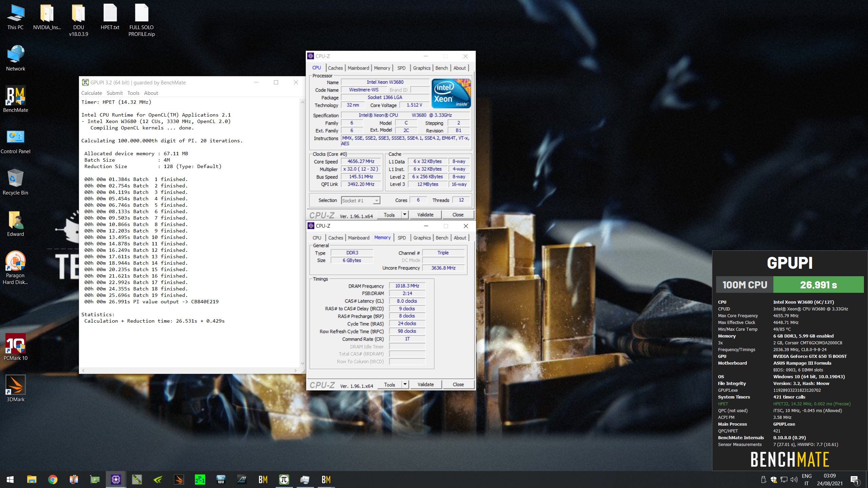Click the 26.991 s score in the BenchMate panel
The width and height of the screenshot is (868, 488).
pyautogui.click(x=818, y=285)
